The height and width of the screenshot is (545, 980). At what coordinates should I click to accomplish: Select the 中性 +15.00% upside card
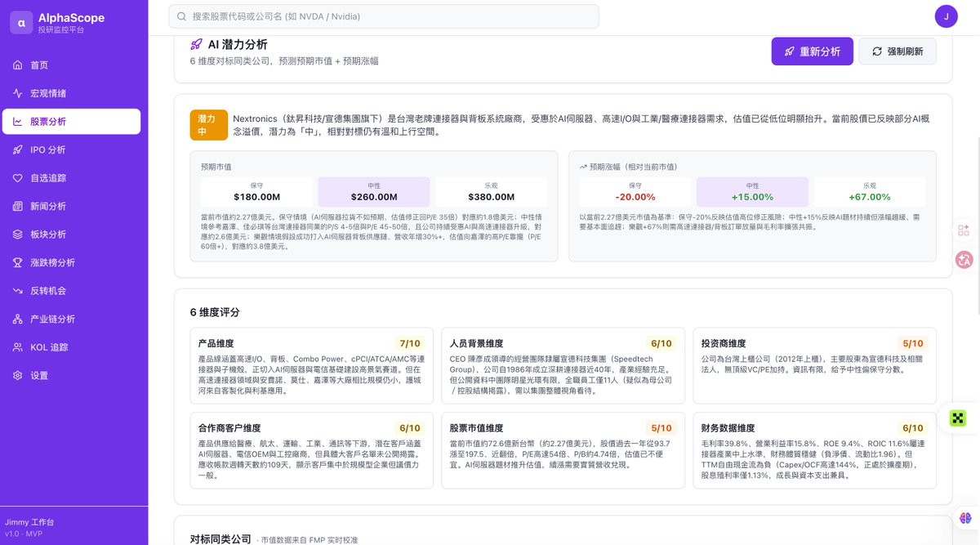click(752, 192)
